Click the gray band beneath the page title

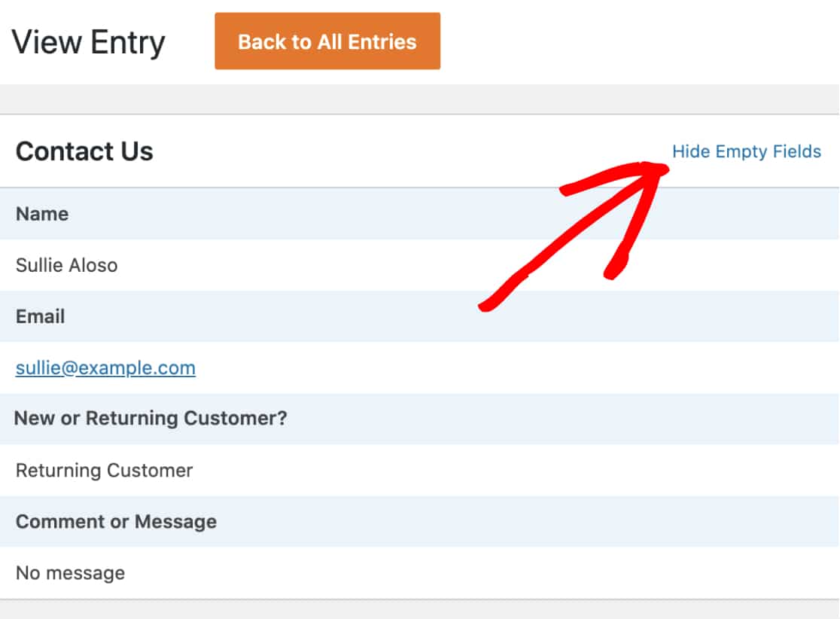pos(419,99)
